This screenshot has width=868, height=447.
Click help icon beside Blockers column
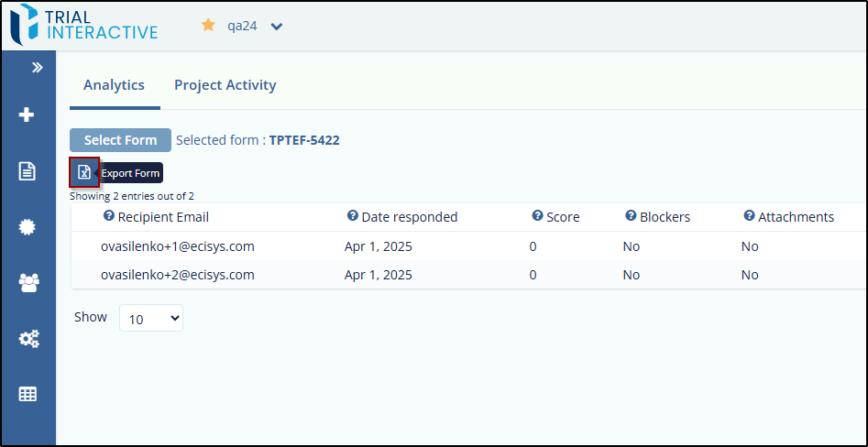pyautogui.click(x=631, y=216)
